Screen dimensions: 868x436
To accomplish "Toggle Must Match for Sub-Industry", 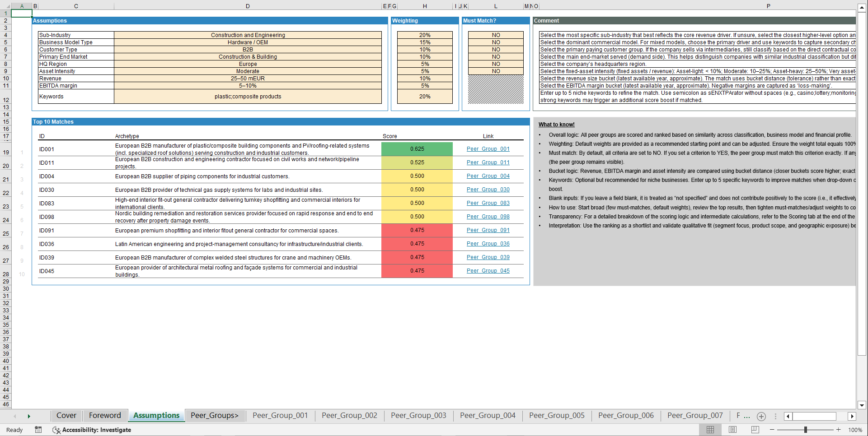I will click(x=496, y=35).
